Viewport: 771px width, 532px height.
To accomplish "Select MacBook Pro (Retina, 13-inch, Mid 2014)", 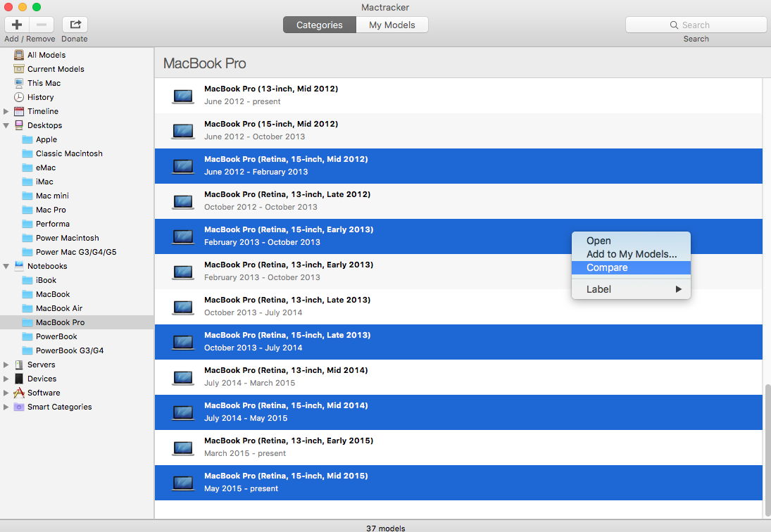I will 458,377.
